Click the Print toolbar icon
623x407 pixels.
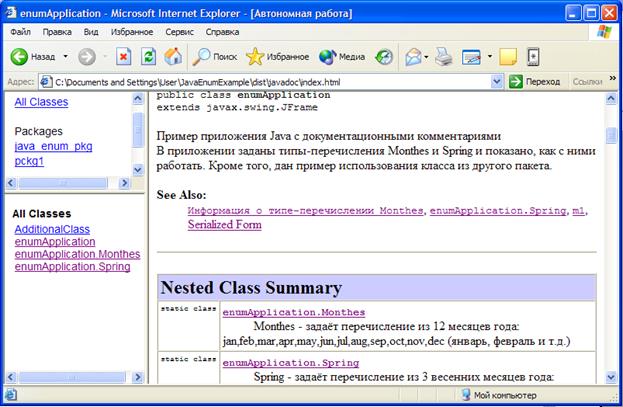coord(443,57)
